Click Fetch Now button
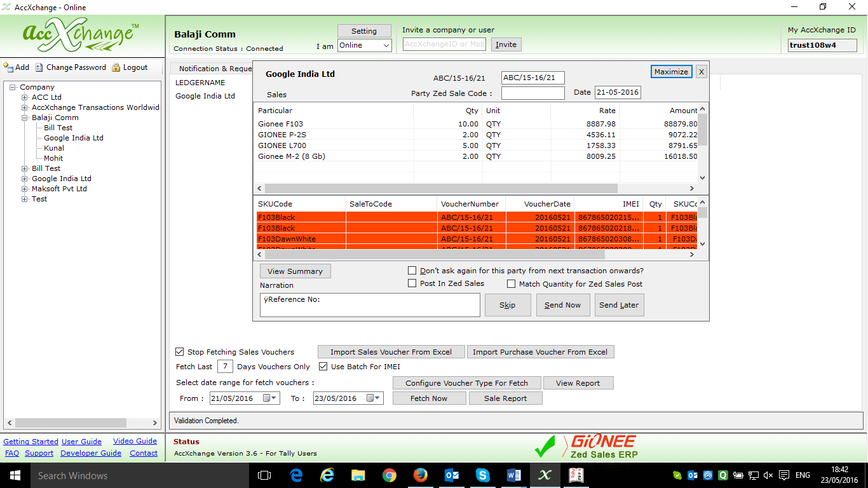Screen dimensions: 868x488 (x=429, y=398)
